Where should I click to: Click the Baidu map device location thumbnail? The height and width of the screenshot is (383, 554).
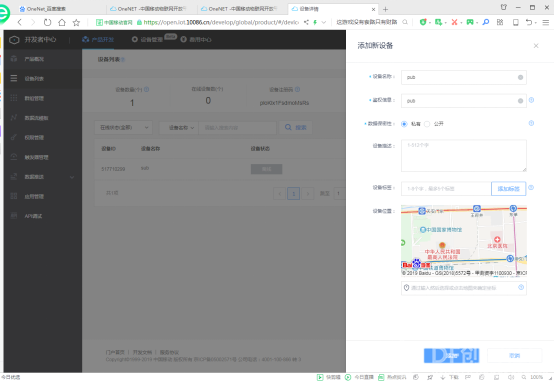point(464,241)
